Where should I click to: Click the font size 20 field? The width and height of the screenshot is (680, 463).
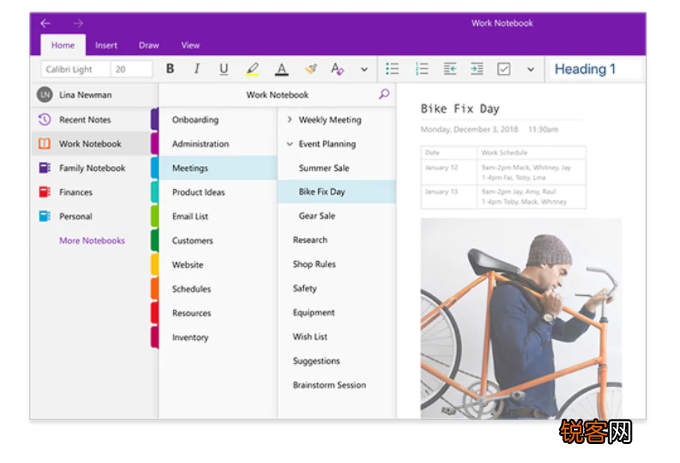[x=131, y=69]
